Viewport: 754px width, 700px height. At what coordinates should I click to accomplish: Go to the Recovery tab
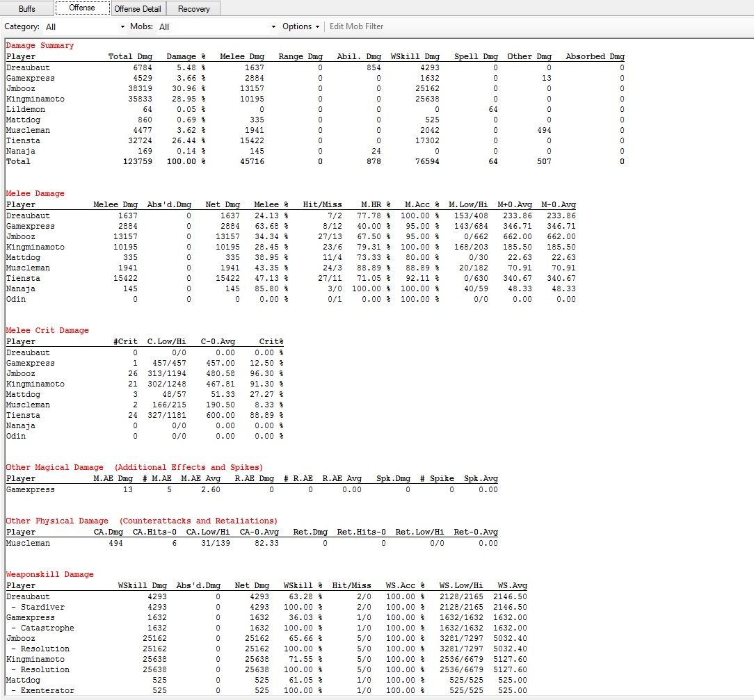point(193,9)
